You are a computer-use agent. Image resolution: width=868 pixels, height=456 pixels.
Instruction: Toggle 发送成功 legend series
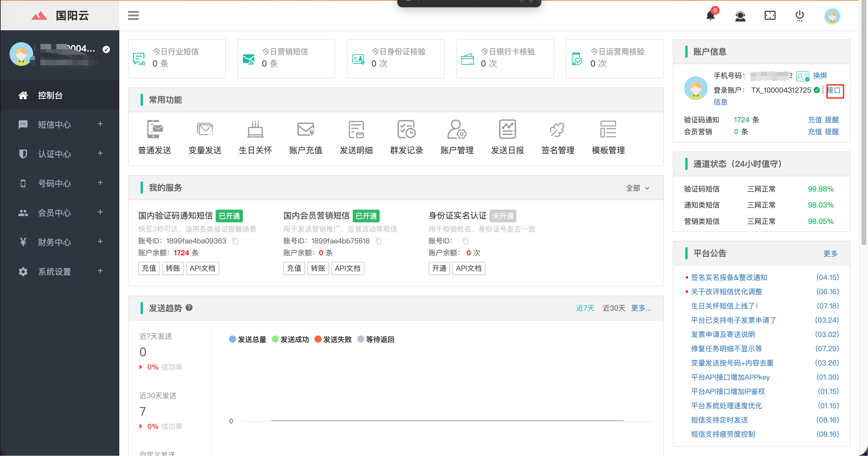(290, 339)
